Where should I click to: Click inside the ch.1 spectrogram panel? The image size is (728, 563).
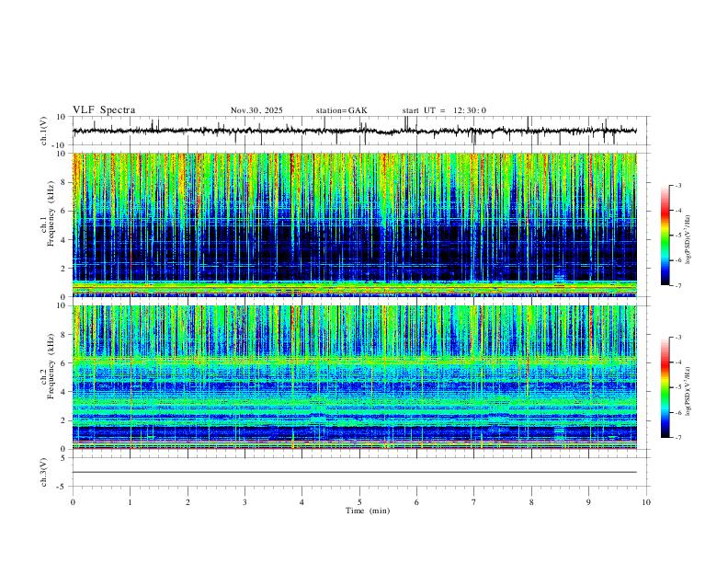(354, 224)
